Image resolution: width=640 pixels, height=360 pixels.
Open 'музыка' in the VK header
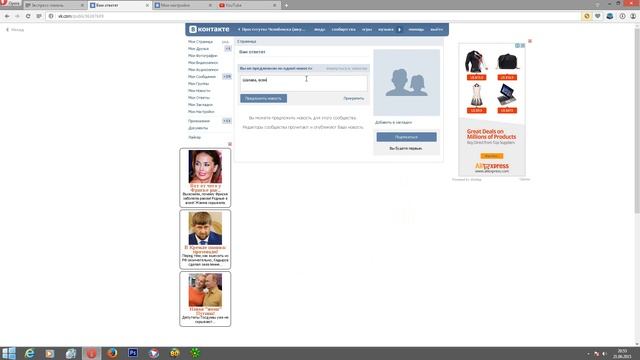pyautogui.click(x=385, y=29)
